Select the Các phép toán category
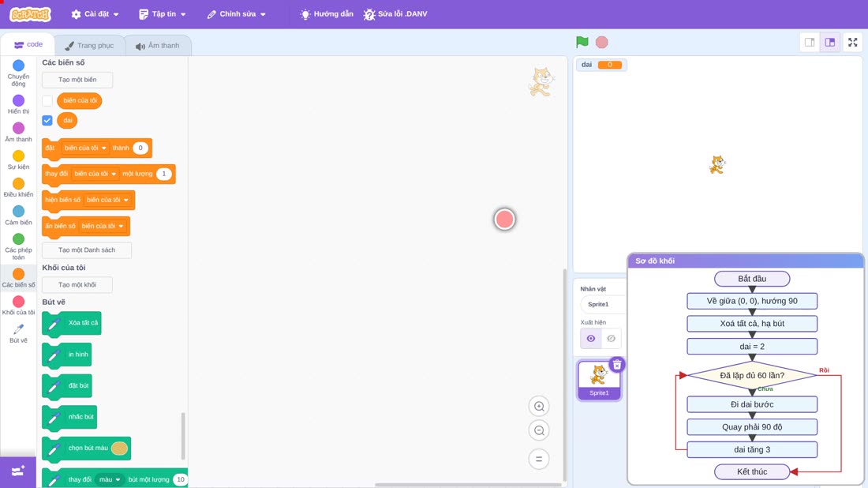This screenshot has height=488, width=868. (18, 246)
